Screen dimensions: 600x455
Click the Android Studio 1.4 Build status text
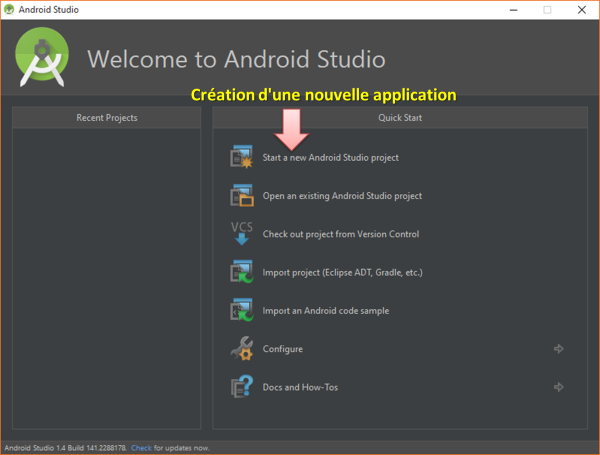[65, 448]
